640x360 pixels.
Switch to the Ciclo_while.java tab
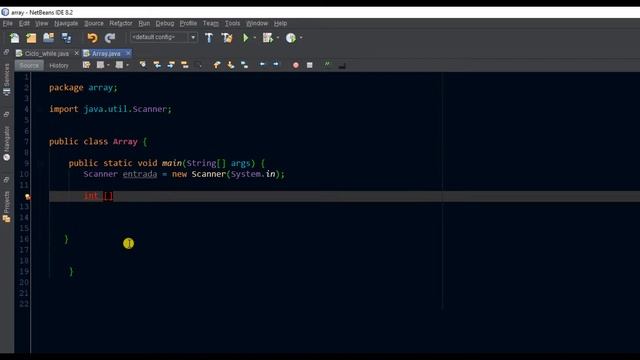click(47, 53)
